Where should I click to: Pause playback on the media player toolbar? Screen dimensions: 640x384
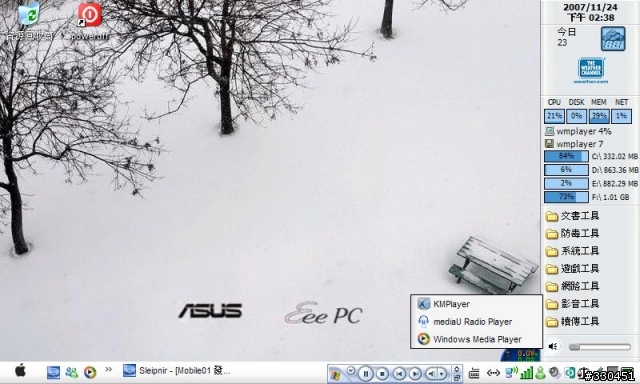point(366,373)
